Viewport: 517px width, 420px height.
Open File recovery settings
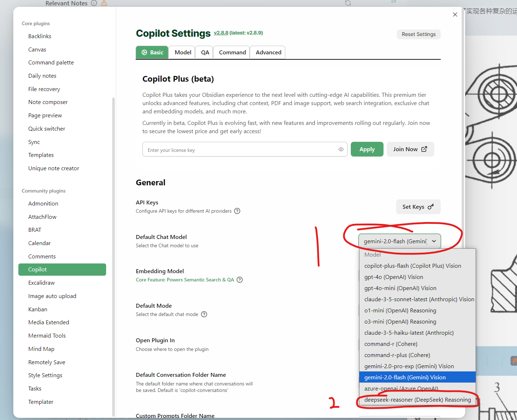[62, 89]
